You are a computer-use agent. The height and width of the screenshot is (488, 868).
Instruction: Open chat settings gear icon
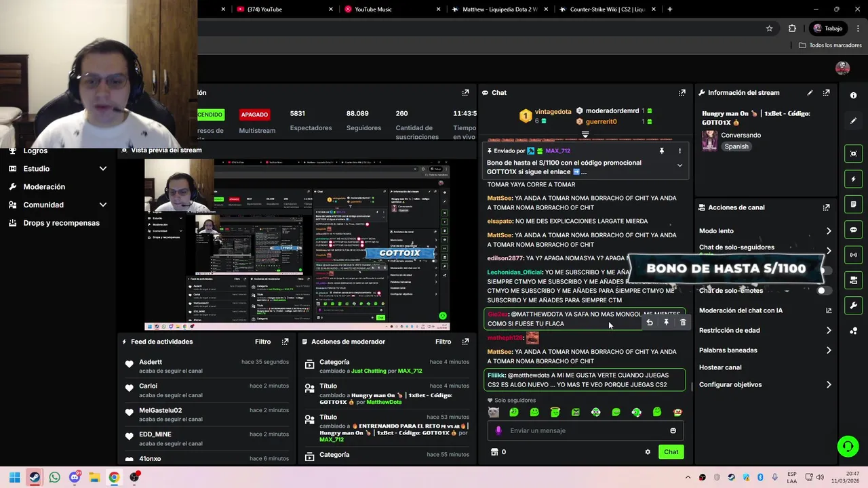(648, 452)
